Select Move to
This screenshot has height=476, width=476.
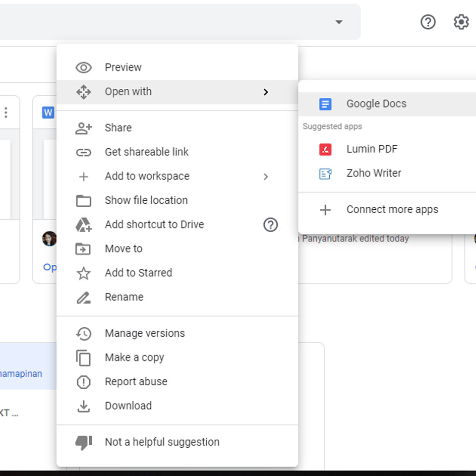(178, 249)
